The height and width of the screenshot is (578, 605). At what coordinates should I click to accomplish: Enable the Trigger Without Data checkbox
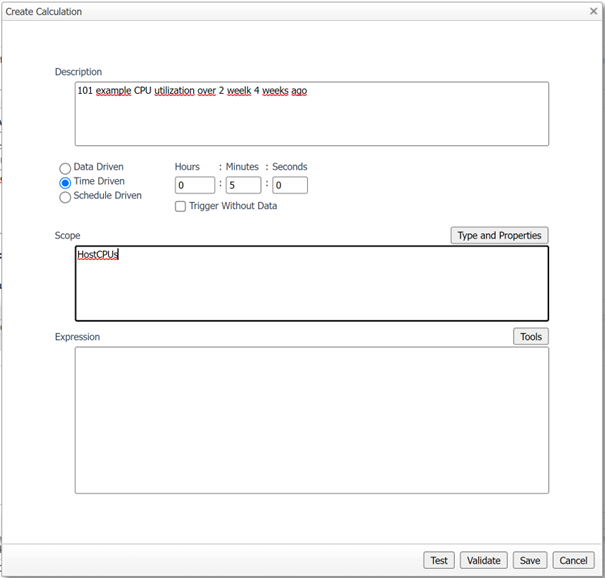point(180,207)
